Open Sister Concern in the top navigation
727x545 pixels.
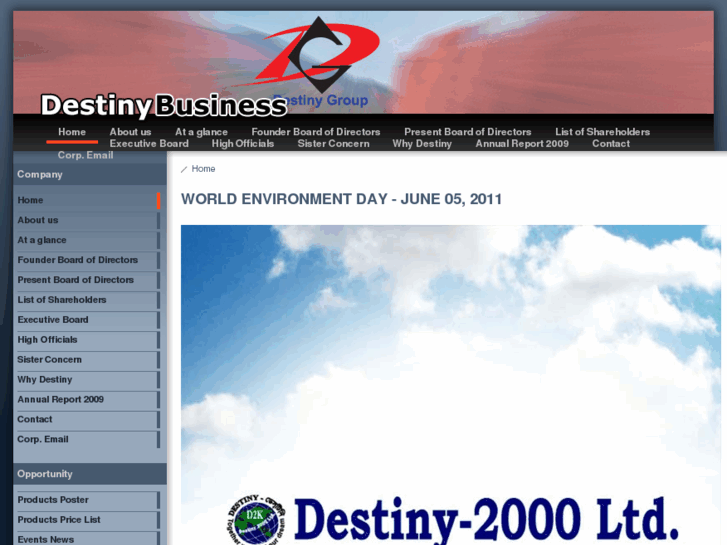[333, 143]
